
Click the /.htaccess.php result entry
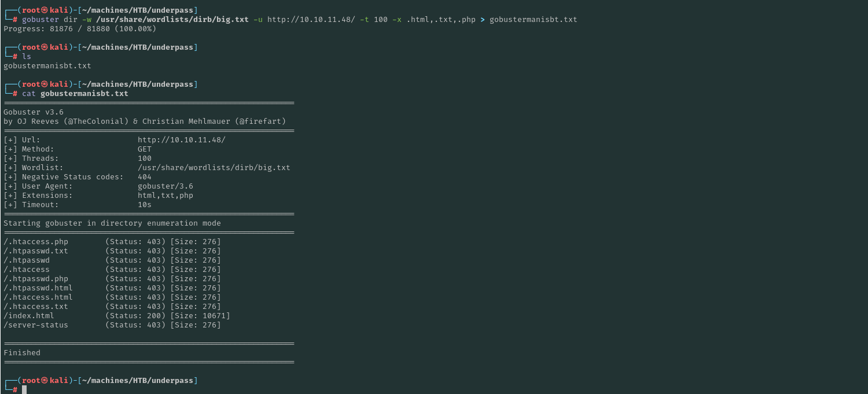(x=36, y=242)
